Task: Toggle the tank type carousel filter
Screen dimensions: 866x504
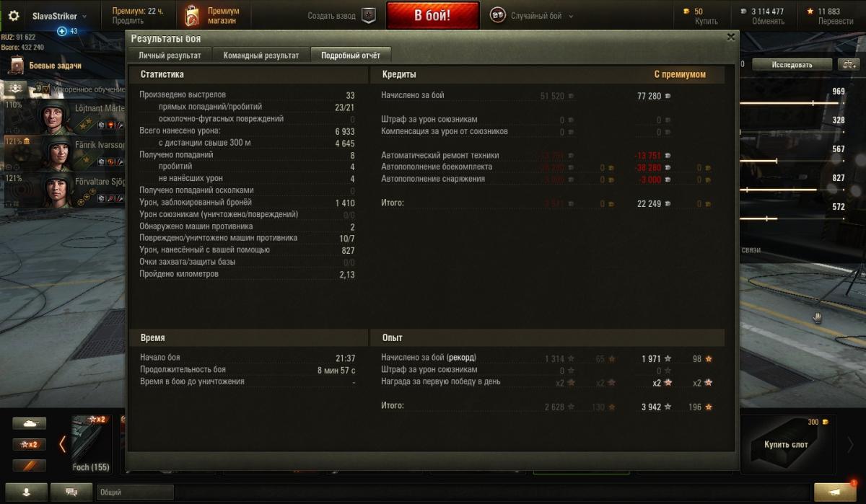Action: pyautogui.click(x=29, y=424)
